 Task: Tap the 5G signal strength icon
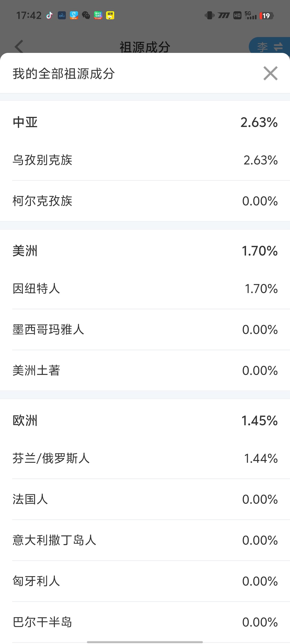pyautogui.click(x=250, y=15)
